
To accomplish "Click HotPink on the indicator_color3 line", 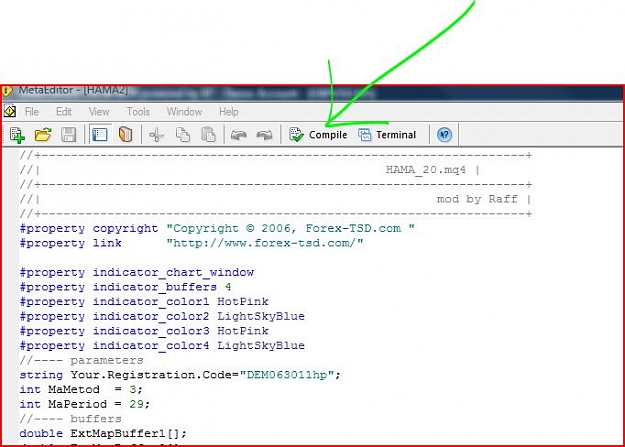I will (243, 331).
